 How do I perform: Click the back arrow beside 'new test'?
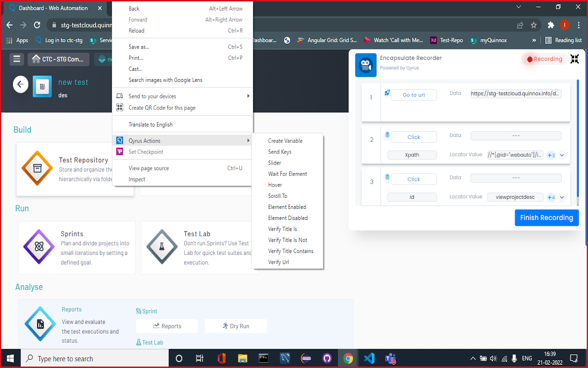coord(20,84)
